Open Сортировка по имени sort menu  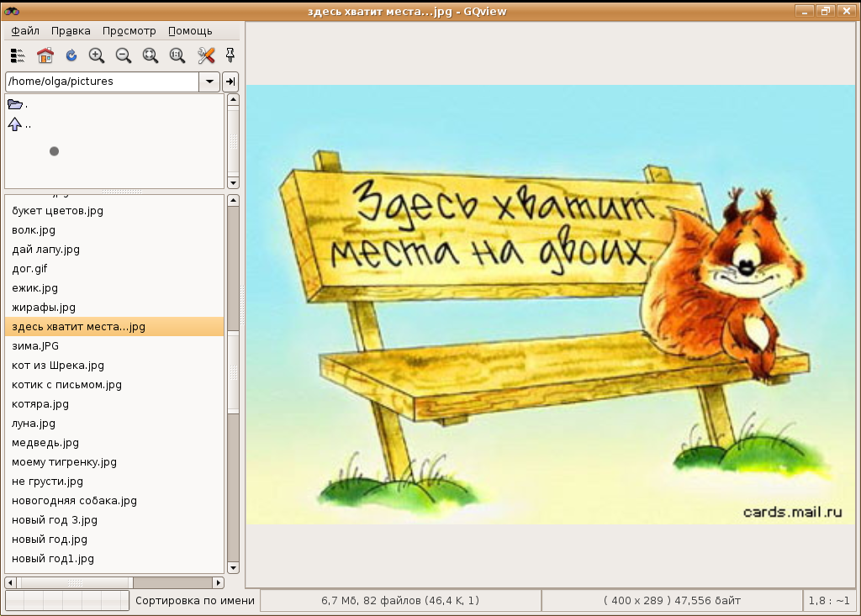pyautogui.click(x=195, y=601)
